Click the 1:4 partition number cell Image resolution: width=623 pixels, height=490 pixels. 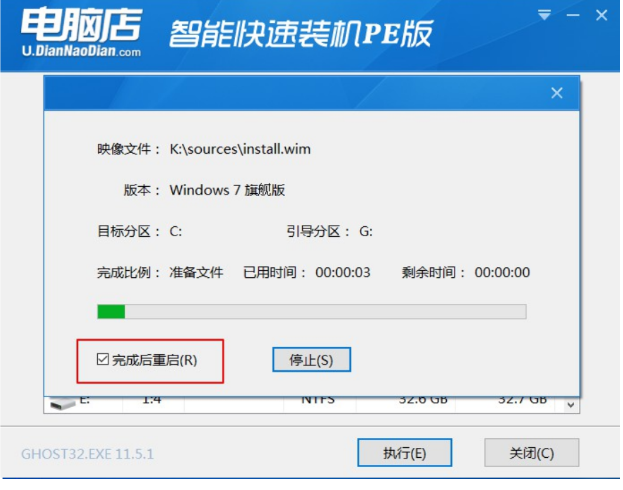pos(152,400)
